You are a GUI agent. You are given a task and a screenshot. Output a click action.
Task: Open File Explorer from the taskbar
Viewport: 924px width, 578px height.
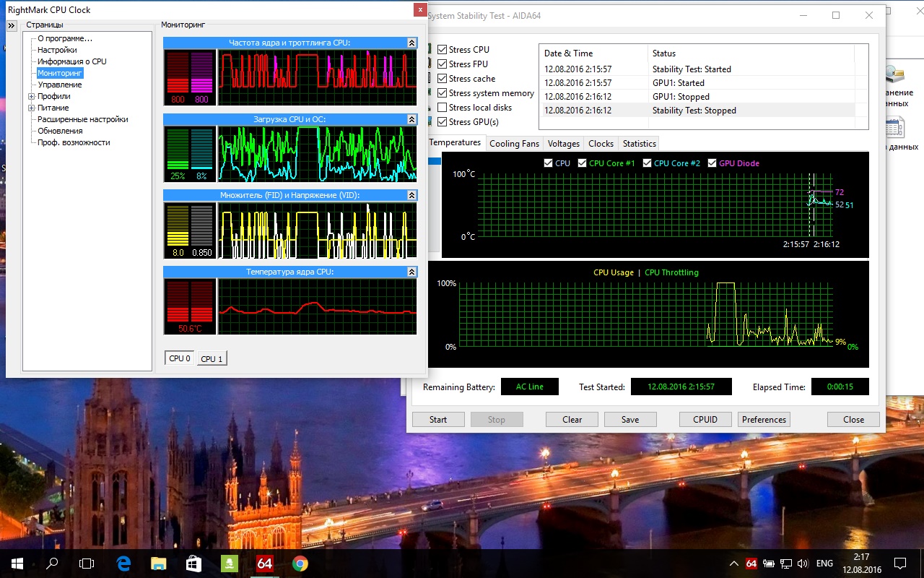[x=159, y=564]
